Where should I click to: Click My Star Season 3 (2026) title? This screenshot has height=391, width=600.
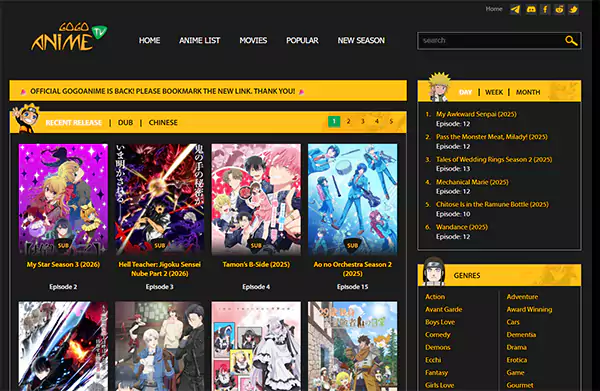pyautogui.click(x=63, y=264)
